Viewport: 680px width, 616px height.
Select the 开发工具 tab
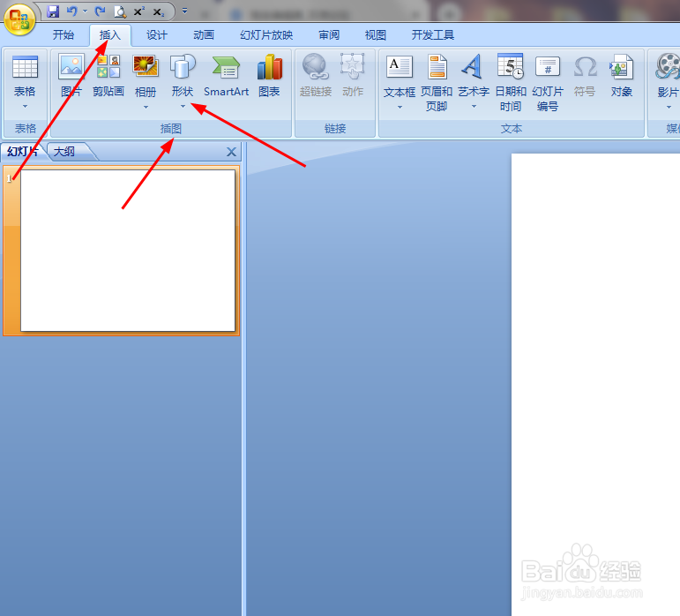tap(432, 34)
